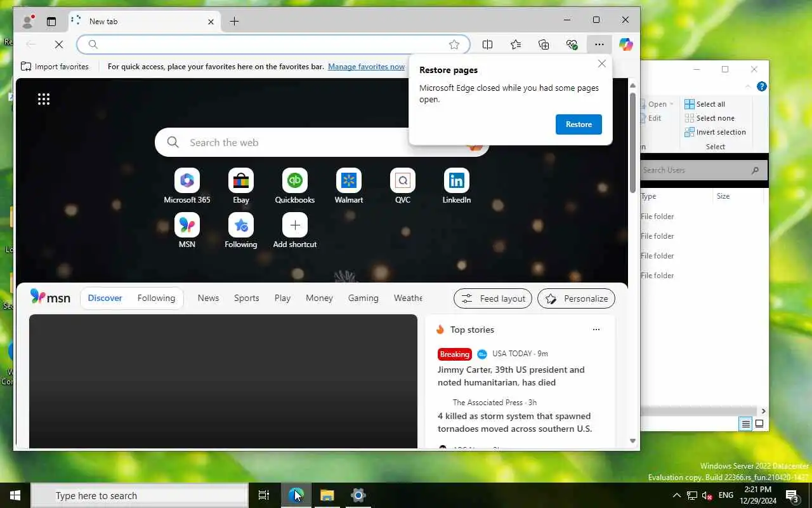
Task: Open File Explorer help icon
Action: [762, 86]
